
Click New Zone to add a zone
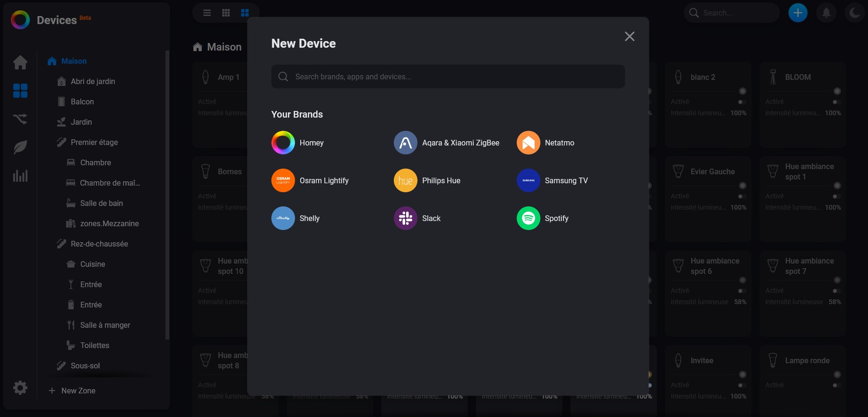[72, 391]
